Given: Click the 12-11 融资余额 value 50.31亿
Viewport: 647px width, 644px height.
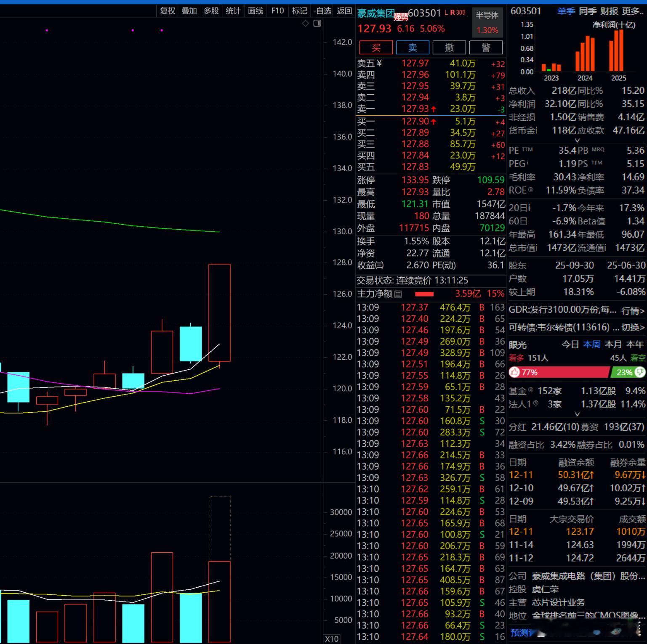Looking at the screenshot, I should tap(576, 475).
